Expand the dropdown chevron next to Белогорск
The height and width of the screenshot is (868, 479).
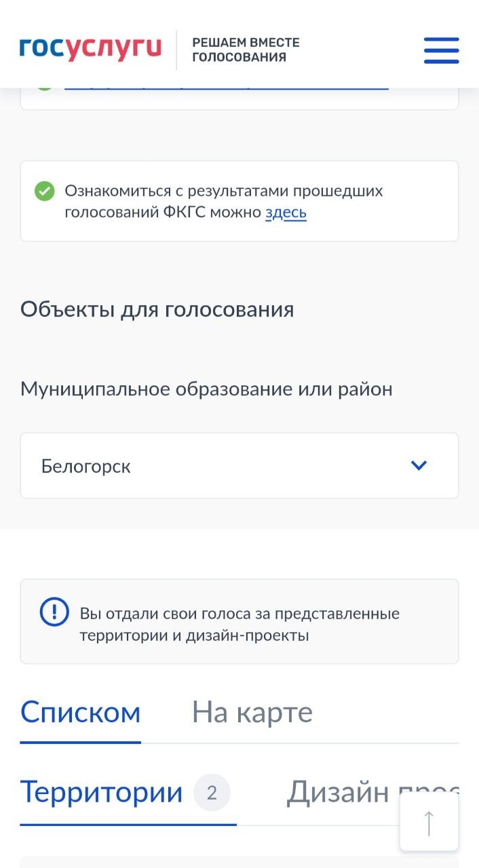[x=419, y=465]
